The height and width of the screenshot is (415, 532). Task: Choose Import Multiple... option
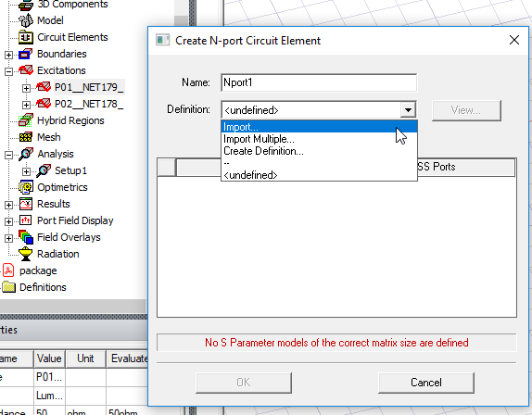[319, 139]
